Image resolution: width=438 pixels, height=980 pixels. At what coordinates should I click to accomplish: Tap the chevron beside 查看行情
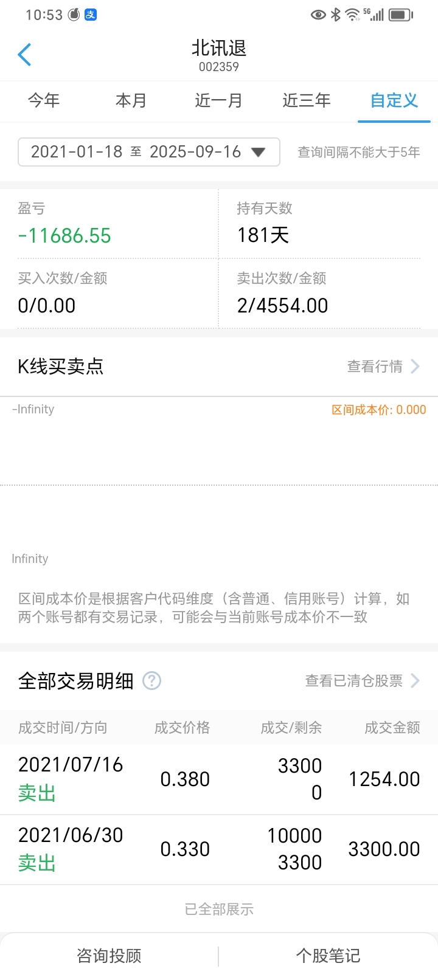pyautogui.click(x=415, y=366)
